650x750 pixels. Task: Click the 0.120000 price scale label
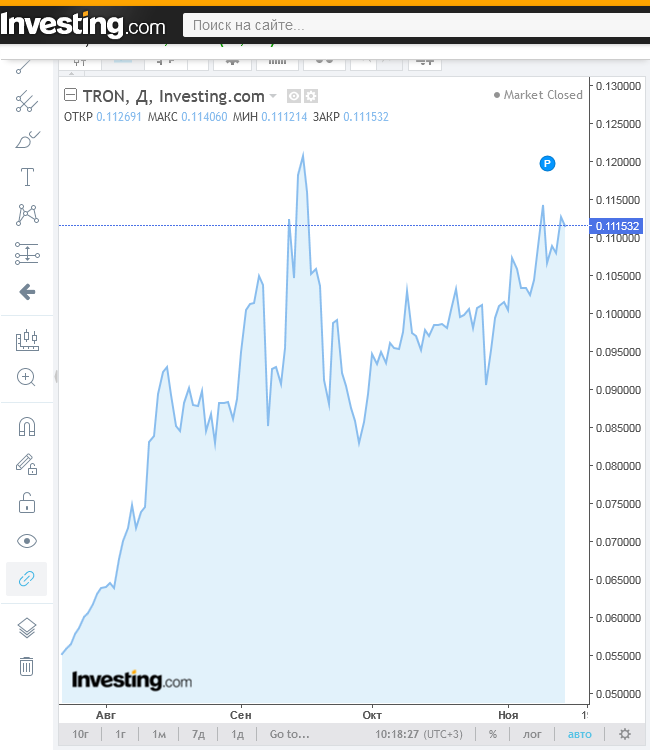(x=618, y=162)
